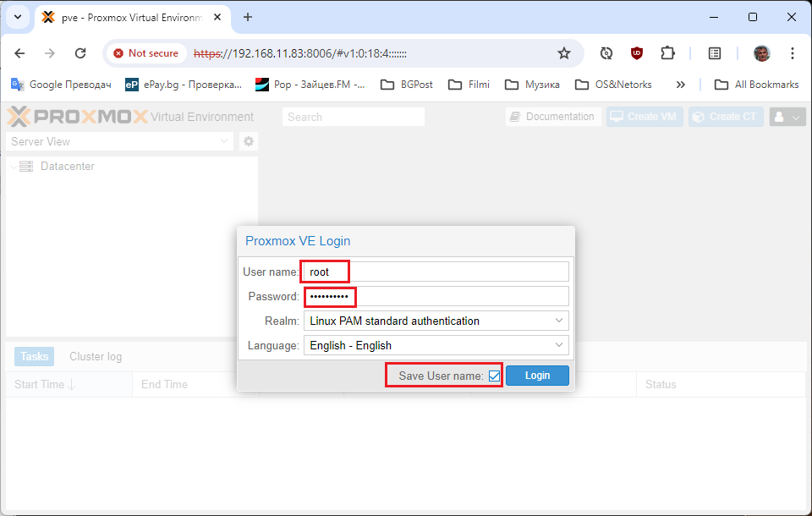The image size is (812, 516).
Task: Click the Proxmox logo in the header
Action: click(x=78, y=117)
